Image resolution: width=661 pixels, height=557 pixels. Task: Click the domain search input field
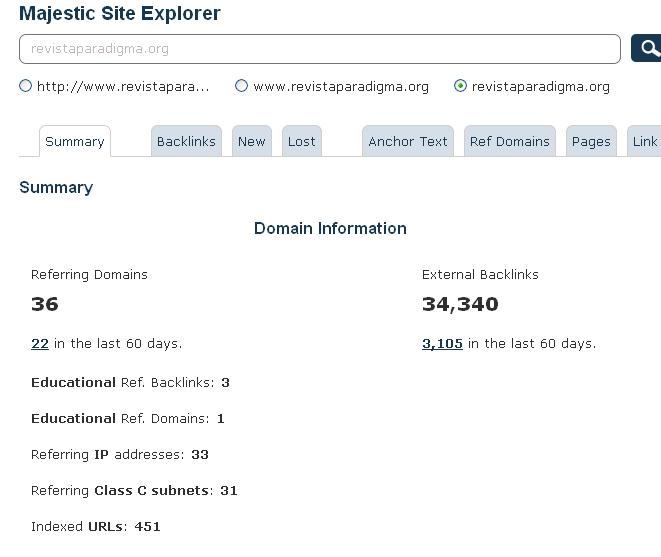[320, 49]
